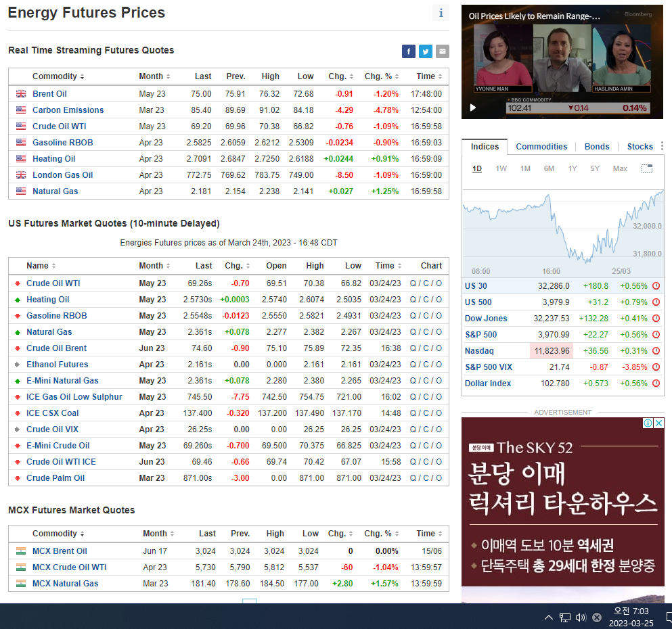Click the US flag next to Carbon Emissions
This screenshot has width=672, height=629.
pyautogui.click(x=21, y=110)
